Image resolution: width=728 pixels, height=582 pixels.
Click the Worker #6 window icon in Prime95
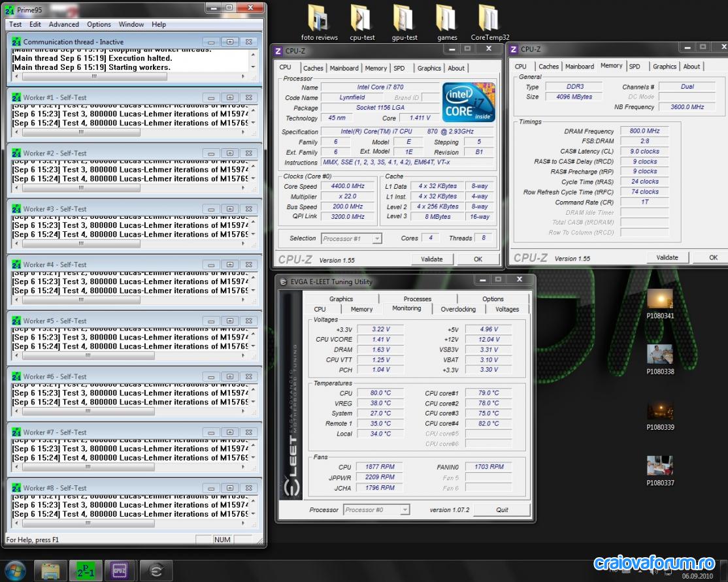(16, 376)
